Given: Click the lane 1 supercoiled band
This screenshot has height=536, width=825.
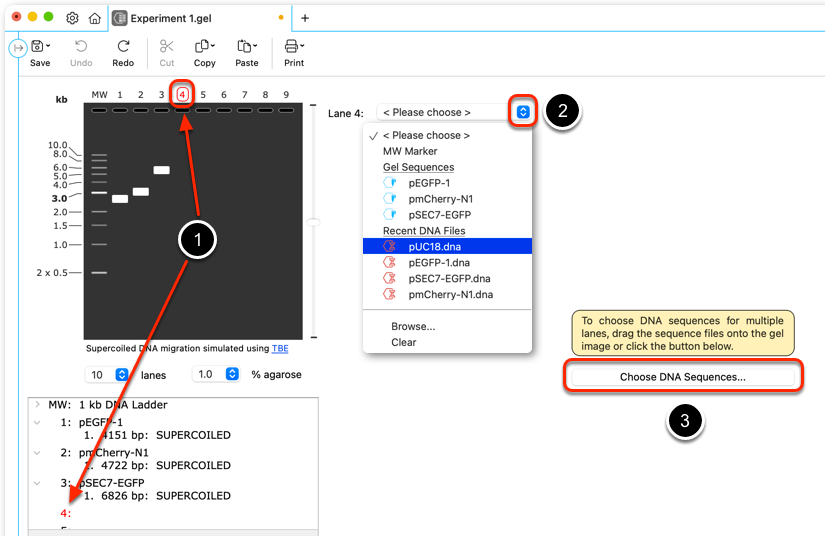Looking at the screenshot, I should click(120, 199).
